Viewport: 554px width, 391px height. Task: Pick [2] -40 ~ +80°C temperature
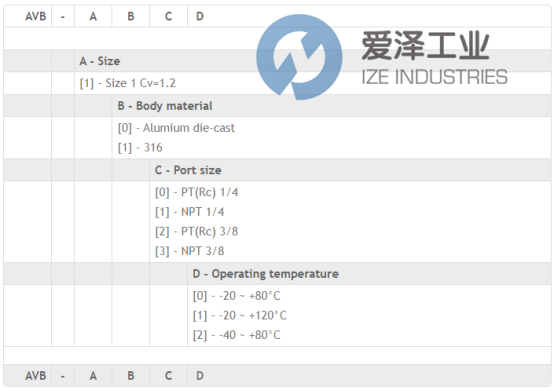coord(237,335)
